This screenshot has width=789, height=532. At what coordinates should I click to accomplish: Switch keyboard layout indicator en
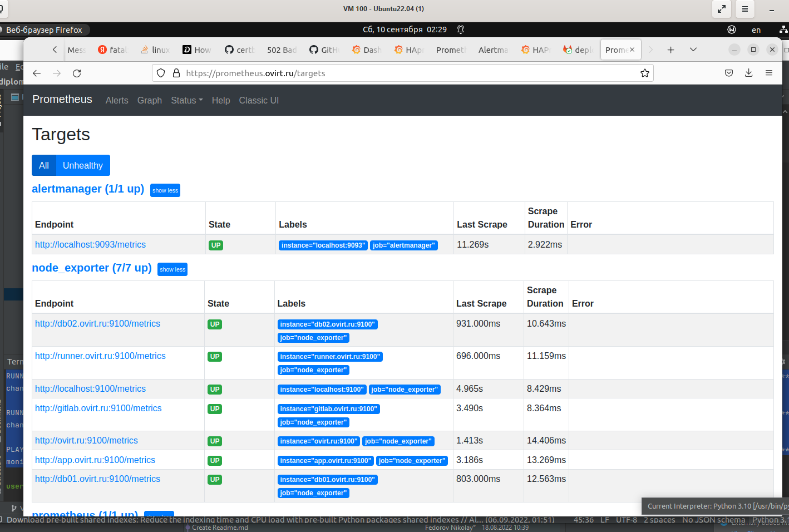pyautogui.click(x=756, y=30)
